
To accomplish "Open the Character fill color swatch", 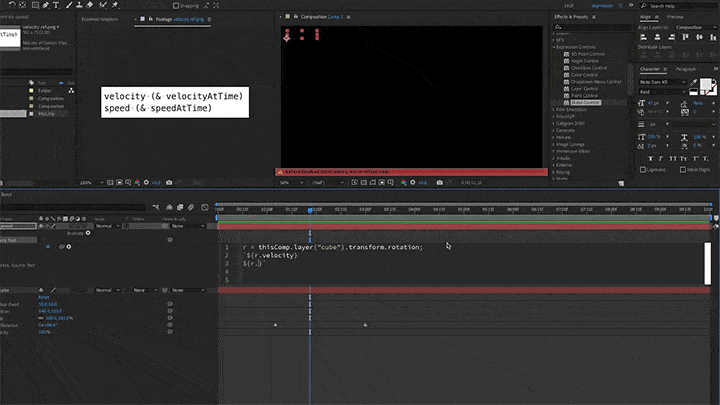I will [705, 84].
